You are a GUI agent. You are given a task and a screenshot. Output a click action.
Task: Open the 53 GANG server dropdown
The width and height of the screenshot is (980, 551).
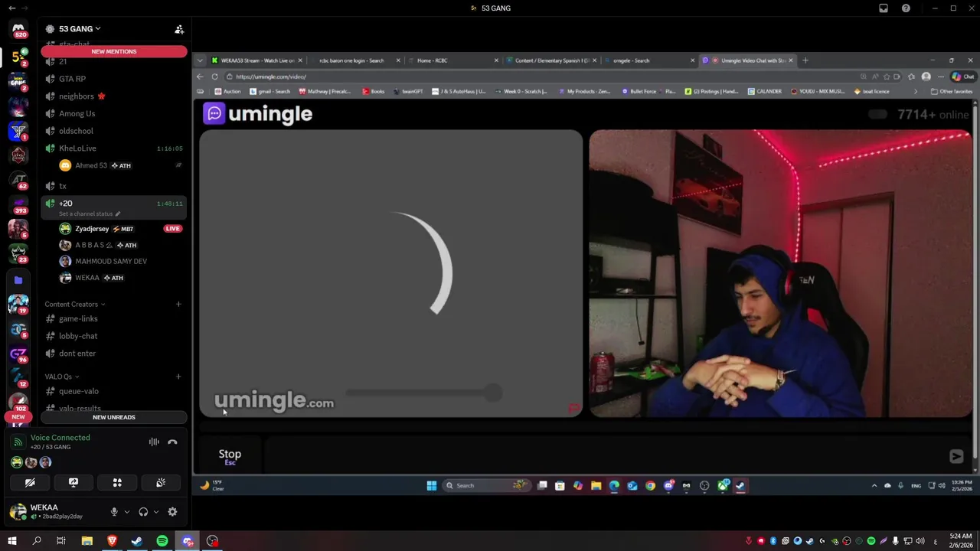80,29
